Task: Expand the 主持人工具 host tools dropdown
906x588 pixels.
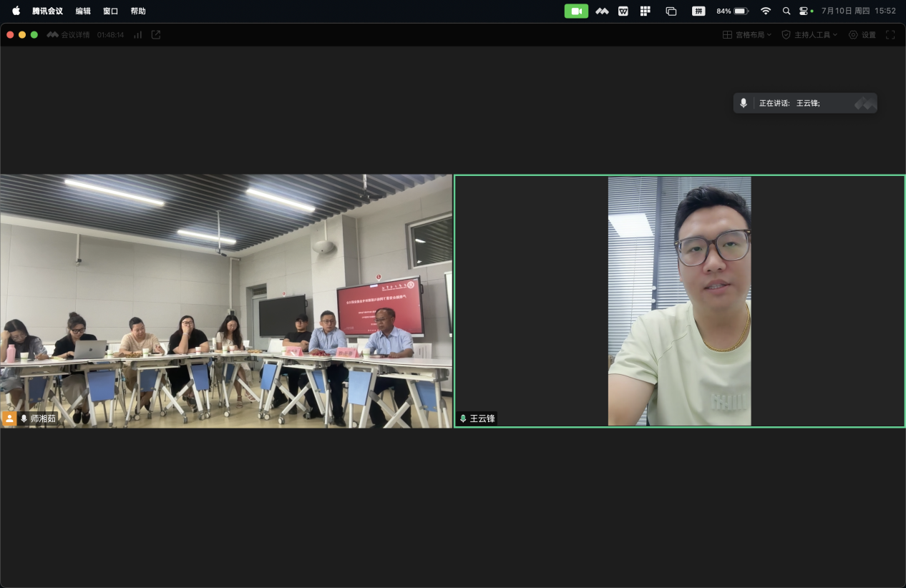Action: [809, 34]
